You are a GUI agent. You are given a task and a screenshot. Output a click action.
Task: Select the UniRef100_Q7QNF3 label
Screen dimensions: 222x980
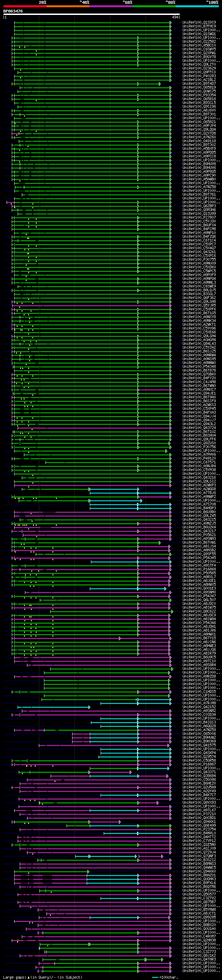pyautogui.click(x=199, y=856)
